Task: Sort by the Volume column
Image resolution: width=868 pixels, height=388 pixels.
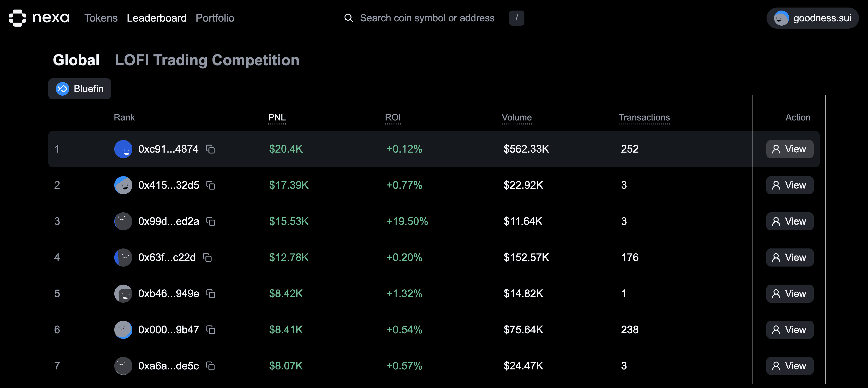Action: [x=517, y=117]
